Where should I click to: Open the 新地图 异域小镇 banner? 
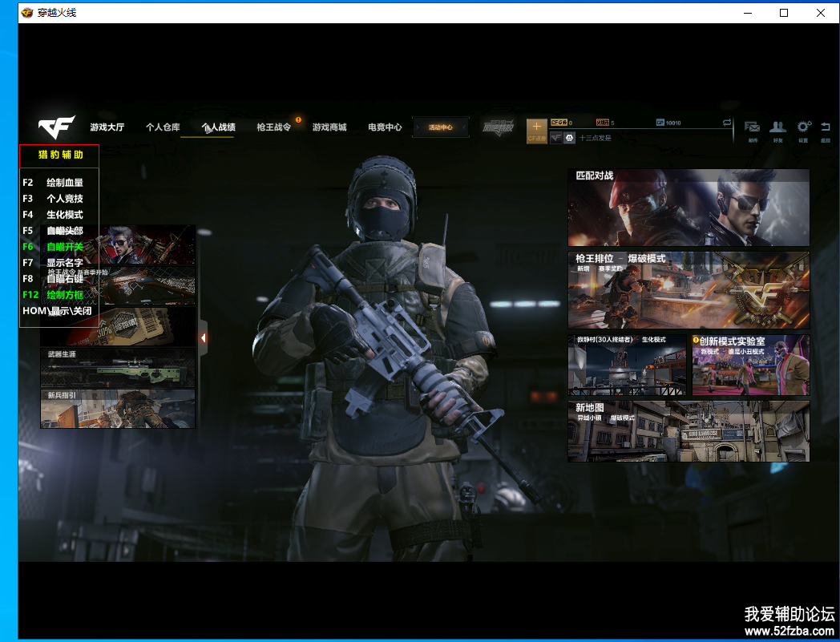689,431
